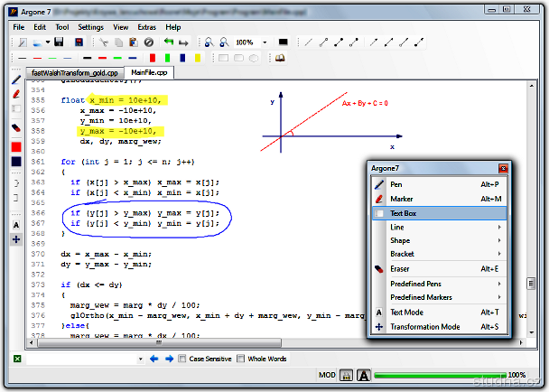549x392 pixels.
Task: Enable the Case Sensitive checkbox
Action: click(x=183, y=359)
